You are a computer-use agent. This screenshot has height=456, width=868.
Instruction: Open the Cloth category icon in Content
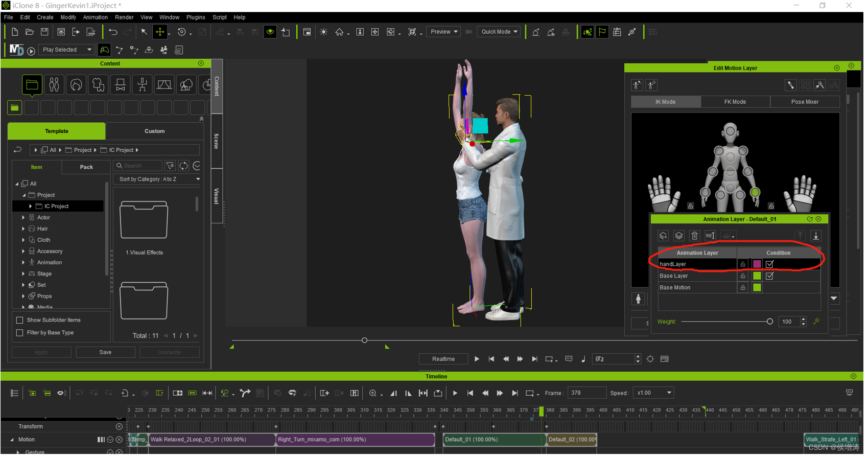(x=98, y=85)
